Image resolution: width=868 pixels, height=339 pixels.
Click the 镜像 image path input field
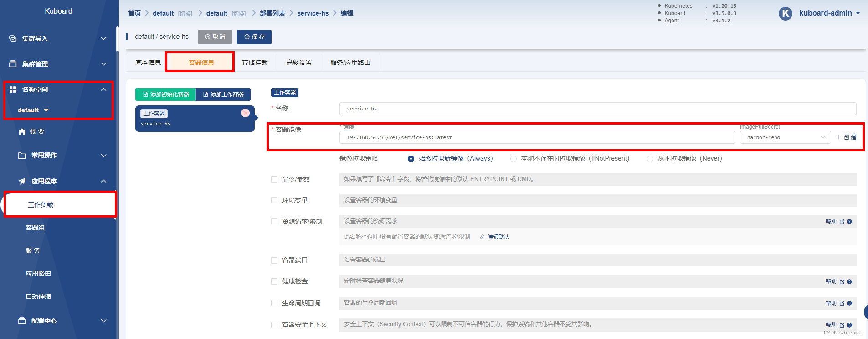pyautogui.click(x=537, y=137)
